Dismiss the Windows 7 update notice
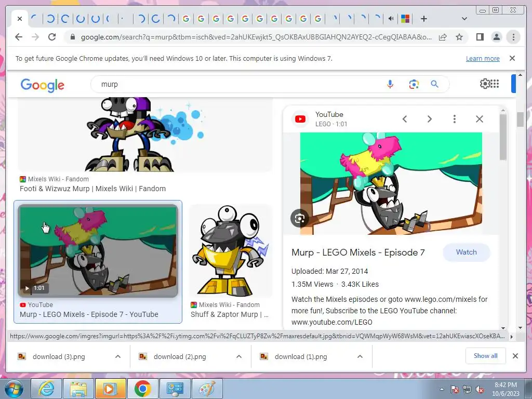Viewport: 532px width, 399px height. [x=512, y=58]
